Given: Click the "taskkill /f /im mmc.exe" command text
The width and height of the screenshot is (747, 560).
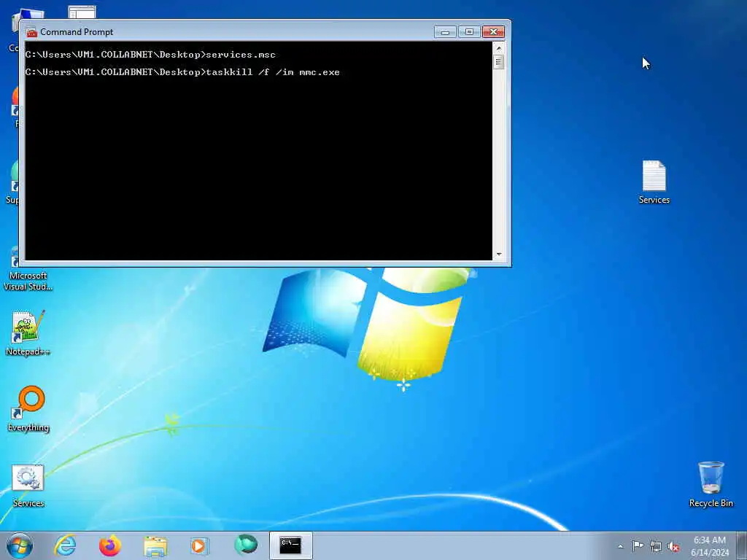Looking at the screenshot, I should [273, 72].
